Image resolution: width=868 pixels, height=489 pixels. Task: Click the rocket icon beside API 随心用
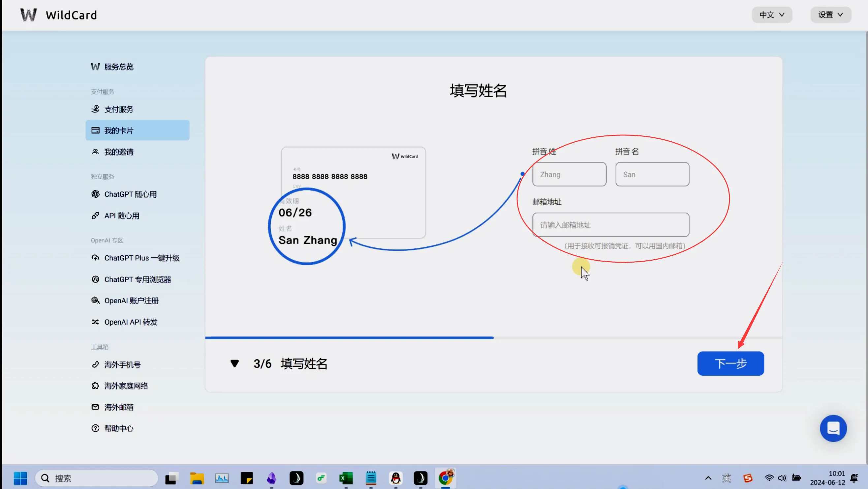click(x=95, y=216)
